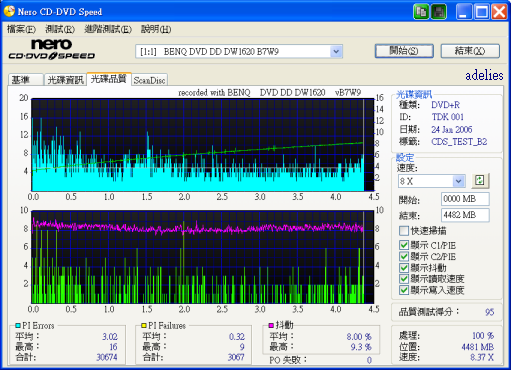
Task: Open the 測試(R) menu
Action: pos(60,29)
